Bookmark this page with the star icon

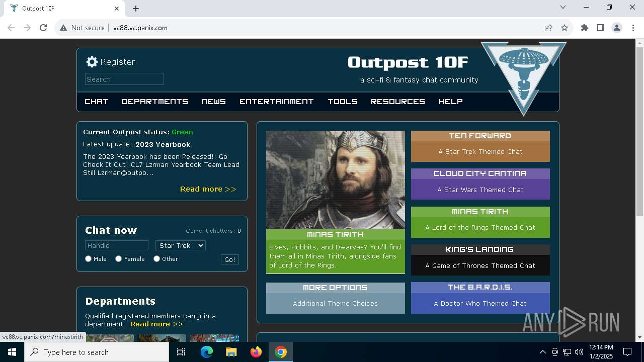click(565, 28)
